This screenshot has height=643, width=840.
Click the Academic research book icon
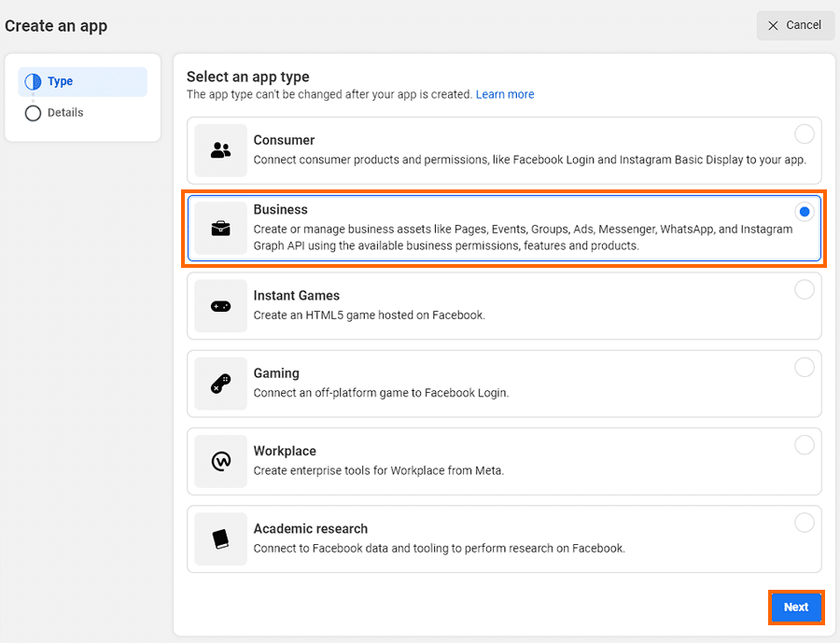click(x=221, y=539)
